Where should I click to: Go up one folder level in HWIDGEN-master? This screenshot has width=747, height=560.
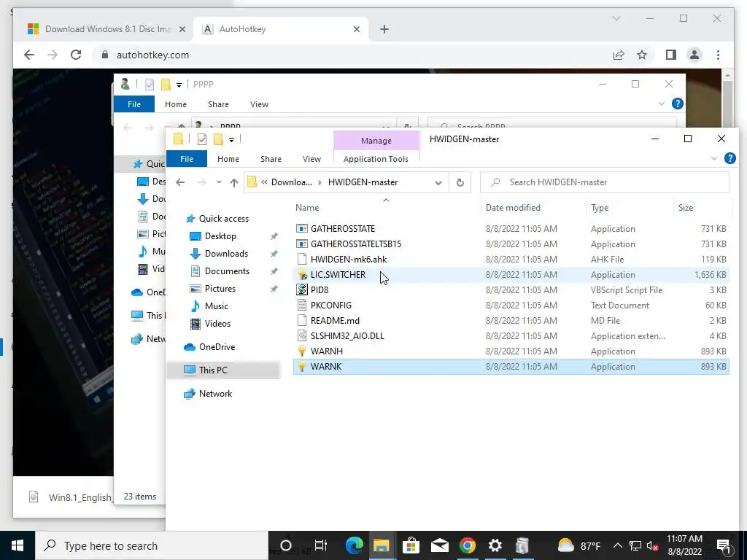point(234,182)
